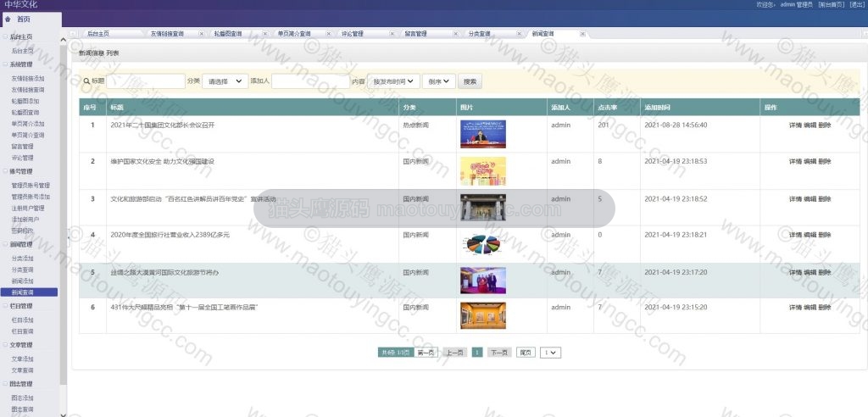Close the 分类查询 tab
The image size is (868, 417).
point(520,34)
